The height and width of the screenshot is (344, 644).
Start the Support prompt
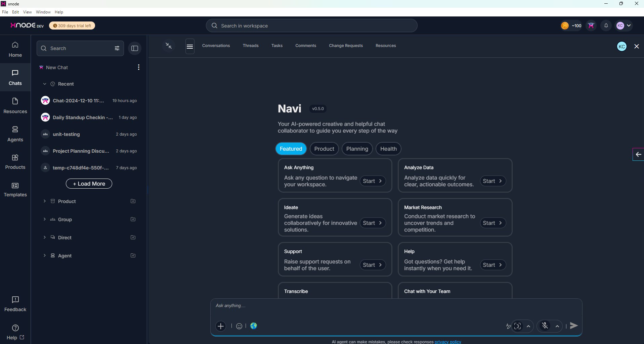coord(373,265)
